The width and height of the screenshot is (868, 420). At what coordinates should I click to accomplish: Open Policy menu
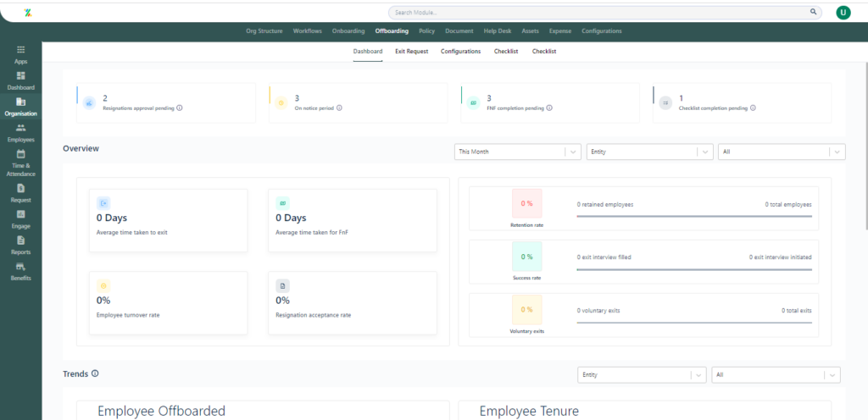[x=427, y=31]
